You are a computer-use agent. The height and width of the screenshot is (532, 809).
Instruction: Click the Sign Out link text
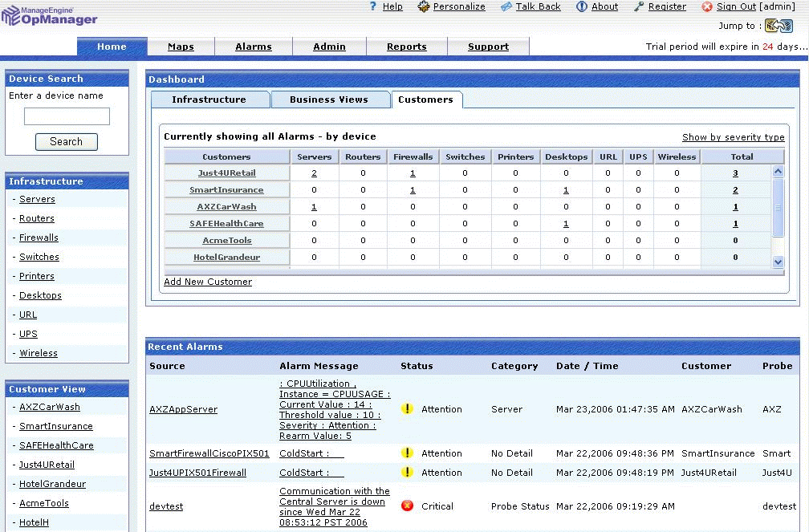click(736, 6)
